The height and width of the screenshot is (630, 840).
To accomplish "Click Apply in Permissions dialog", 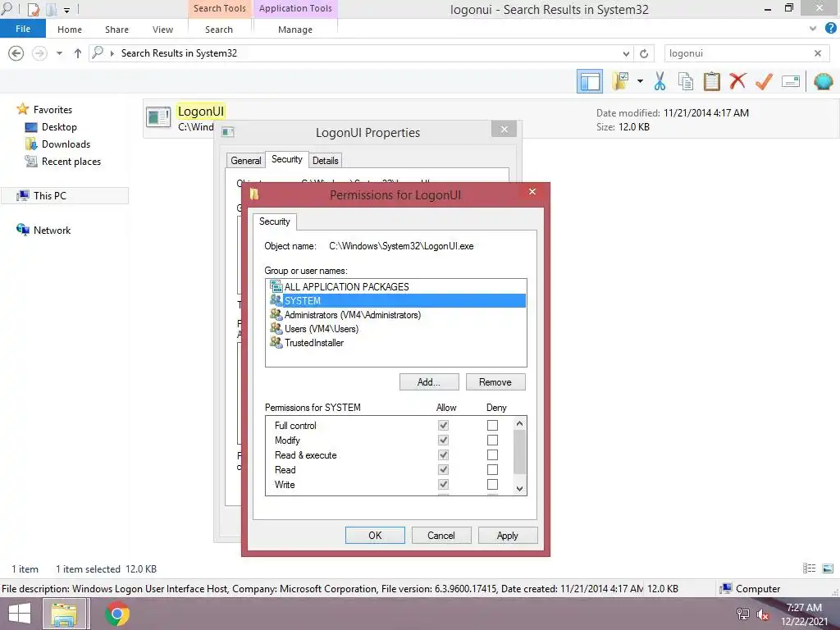I will tap(507, 535).
